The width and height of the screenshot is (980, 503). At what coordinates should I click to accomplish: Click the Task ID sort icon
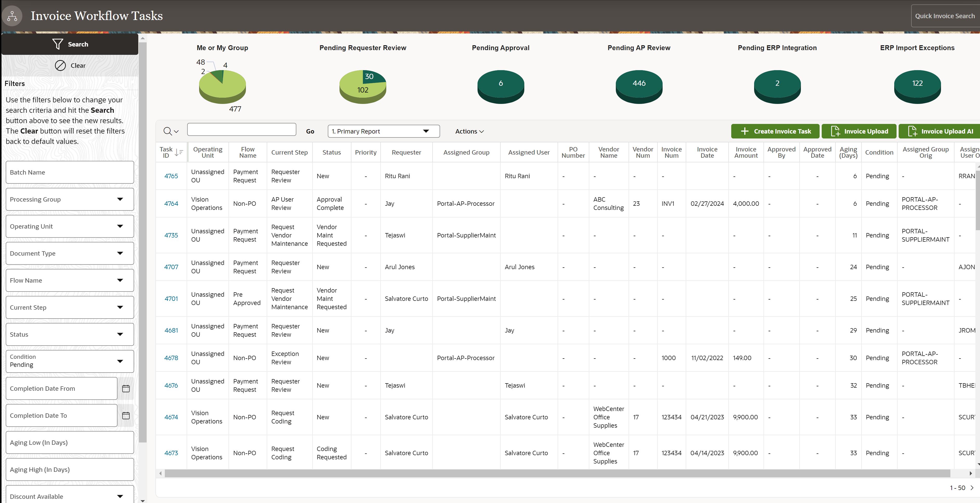[x=179, y=153]
